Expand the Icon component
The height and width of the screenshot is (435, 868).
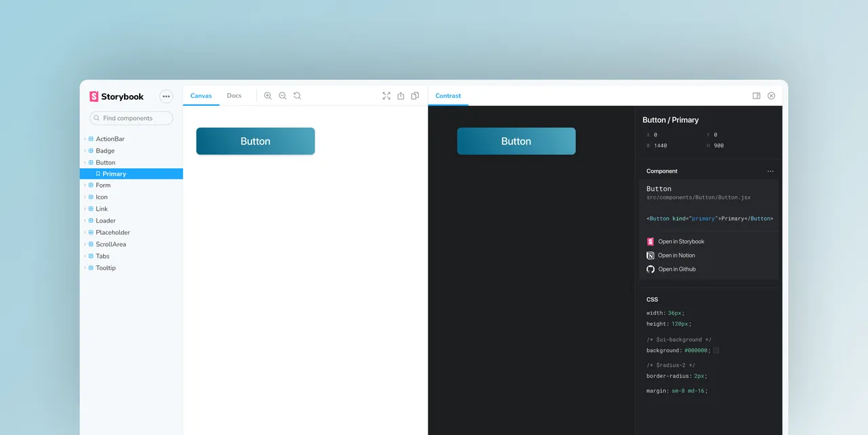(85, 197)
